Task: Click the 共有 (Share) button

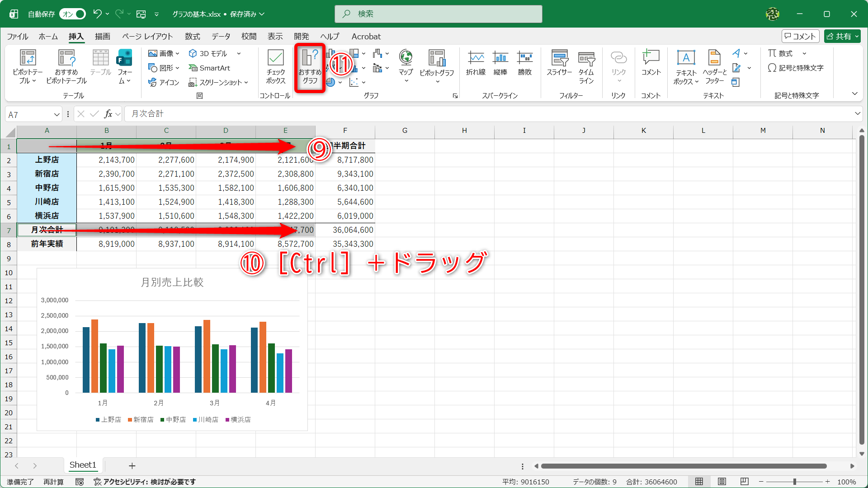Action: click(x=842, y=36)
